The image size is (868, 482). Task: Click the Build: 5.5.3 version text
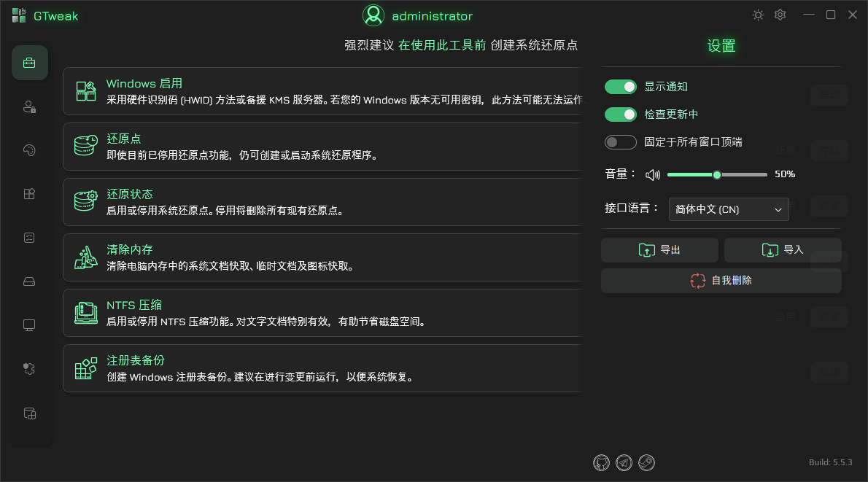point(830,462)
